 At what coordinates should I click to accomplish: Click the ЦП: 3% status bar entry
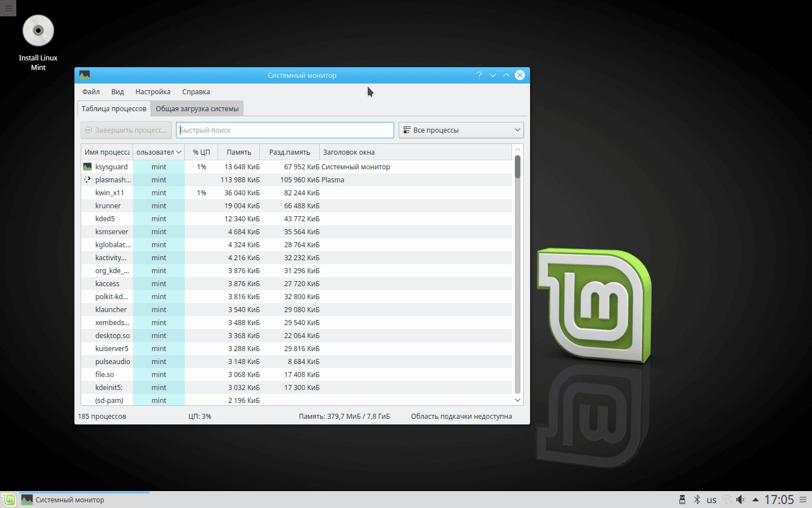tap(200, 416)
